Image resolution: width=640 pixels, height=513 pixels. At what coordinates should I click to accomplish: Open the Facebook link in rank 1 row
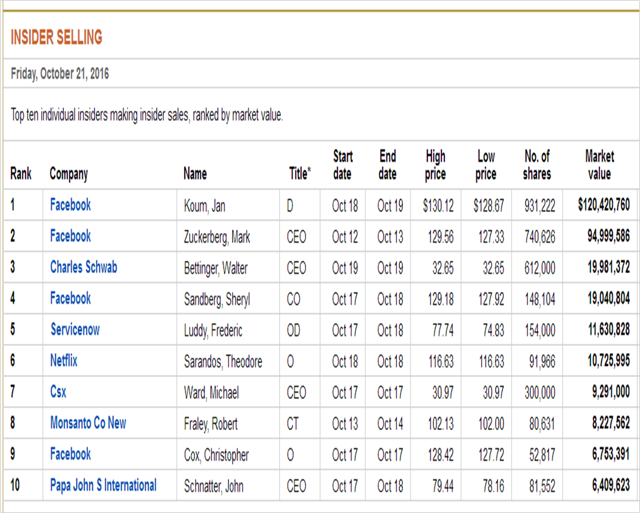tap(70, 205)
